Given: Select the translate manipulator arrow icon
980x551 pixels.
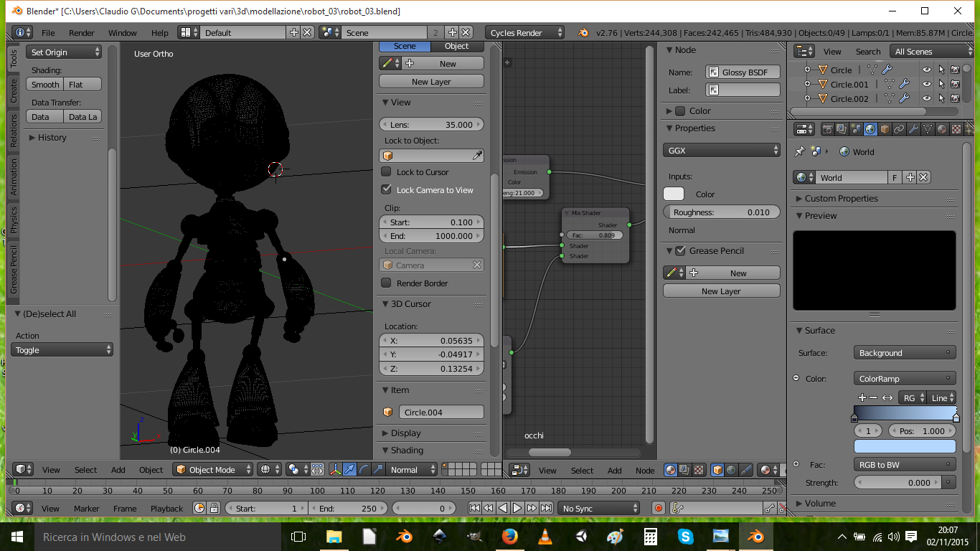Looking at the screenshot, I should [349, 470].
